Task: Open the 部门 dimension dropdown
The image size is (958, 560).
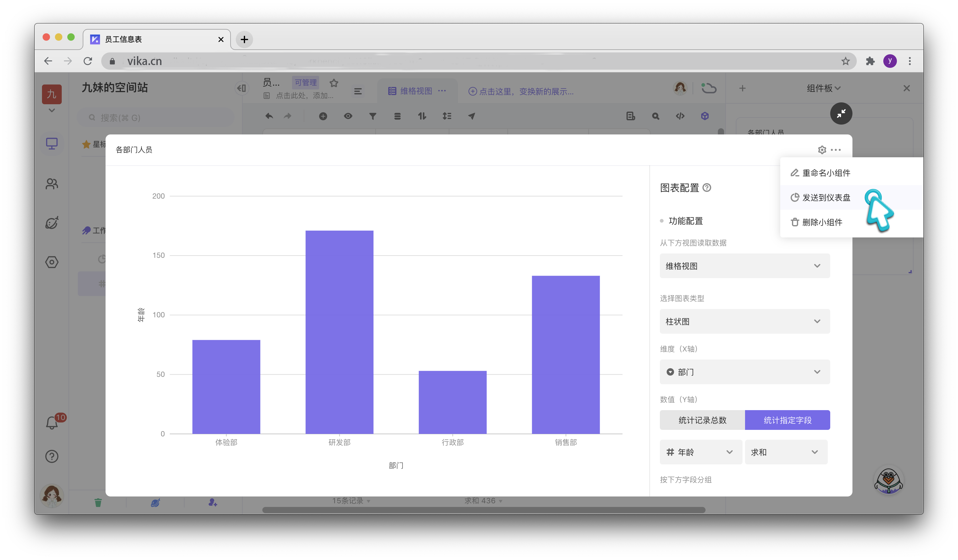Action: point(744,372)
